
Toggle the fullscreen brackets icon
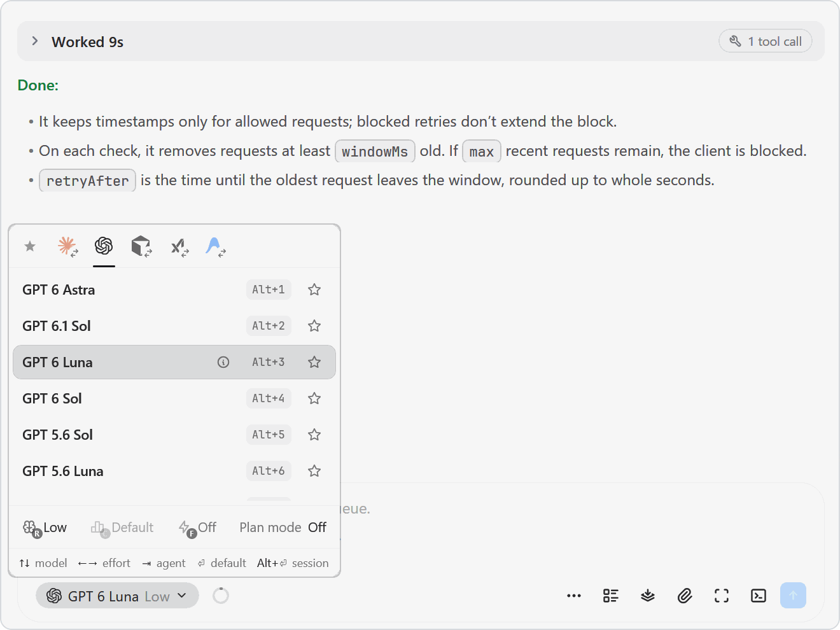722,596
